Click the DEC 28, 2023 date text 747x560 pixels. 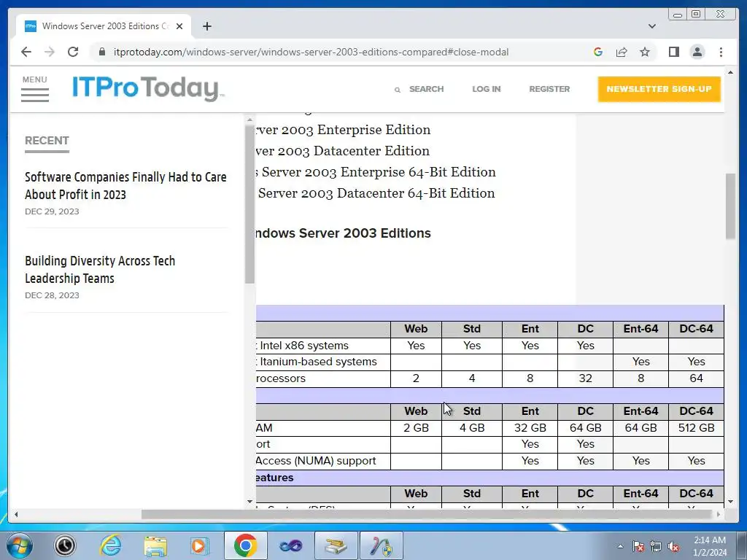52,295
